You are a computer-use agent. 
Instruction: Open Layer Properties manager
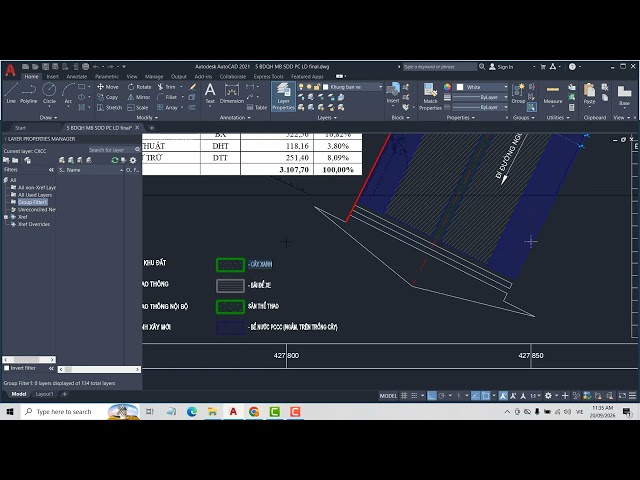283,96
